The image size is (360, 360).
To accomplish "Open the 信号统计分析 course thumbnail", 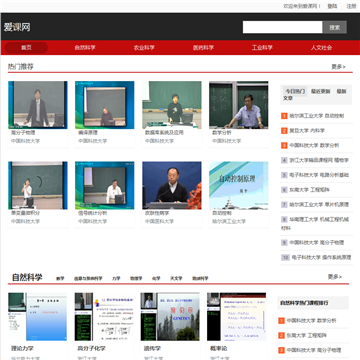I will tap(105, 185).
